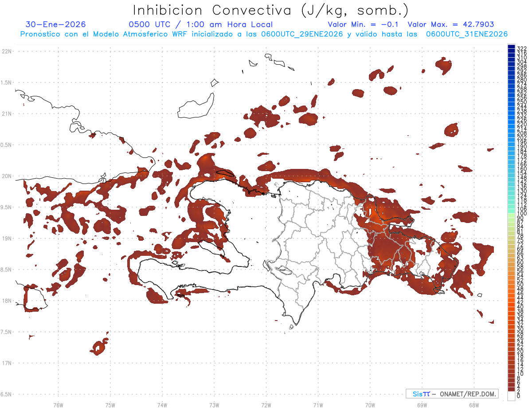
Task: Click the "73W" longitude label
Action: pos(214,405)
